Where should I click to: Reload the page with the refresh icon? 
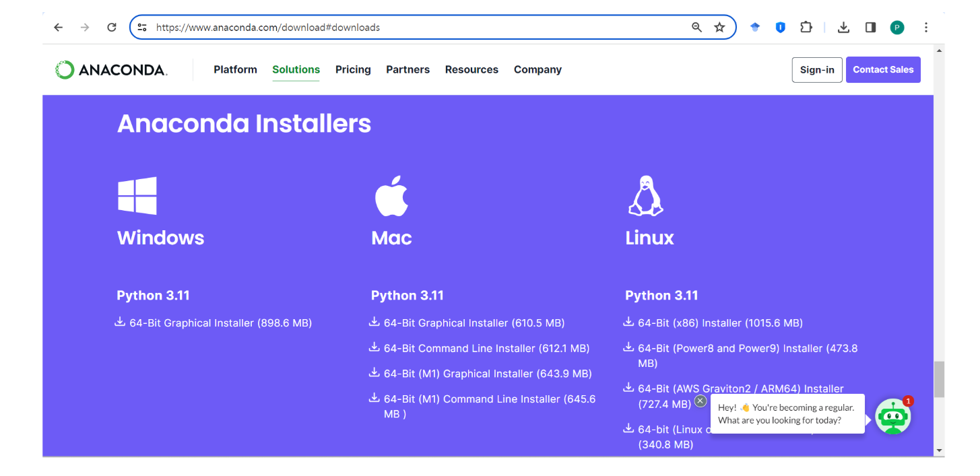click(x=112, y=28)
